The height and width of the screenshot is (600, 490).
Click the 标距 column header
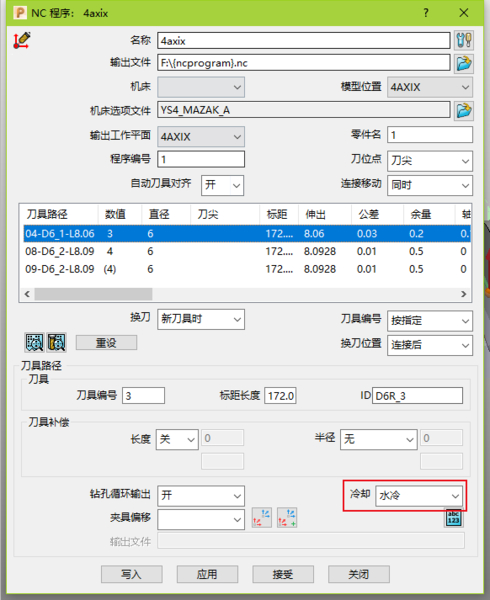coord(279,214)
